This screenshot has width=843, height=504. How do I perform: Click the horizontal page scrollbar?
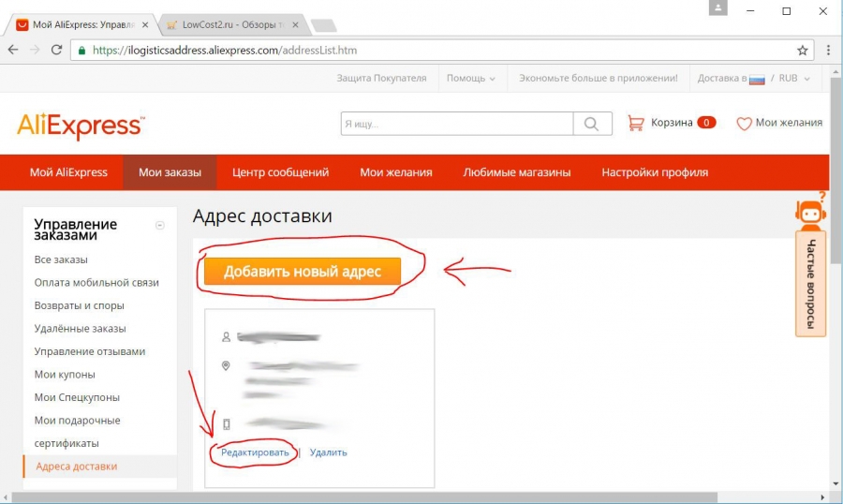[364, 497]
